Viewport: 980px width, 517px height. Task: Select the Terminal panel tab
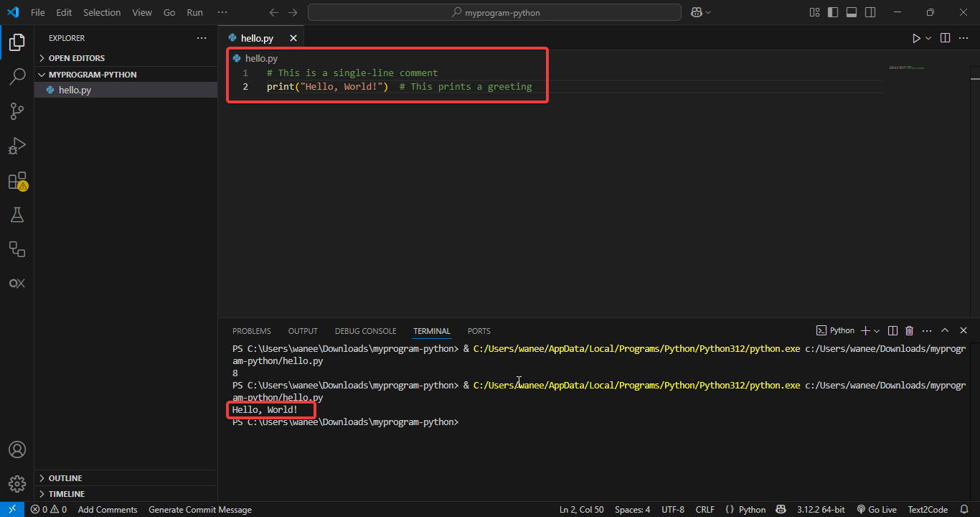tap(432, 331)
